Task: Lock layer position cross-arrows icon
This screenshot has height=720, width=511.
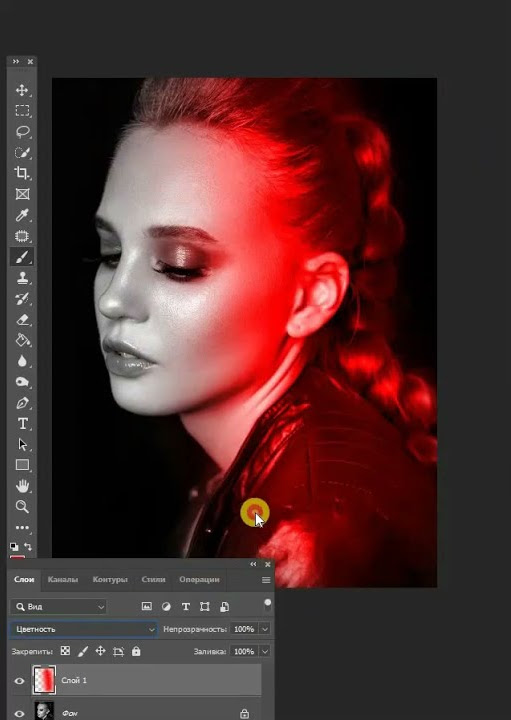Action: 100,651
